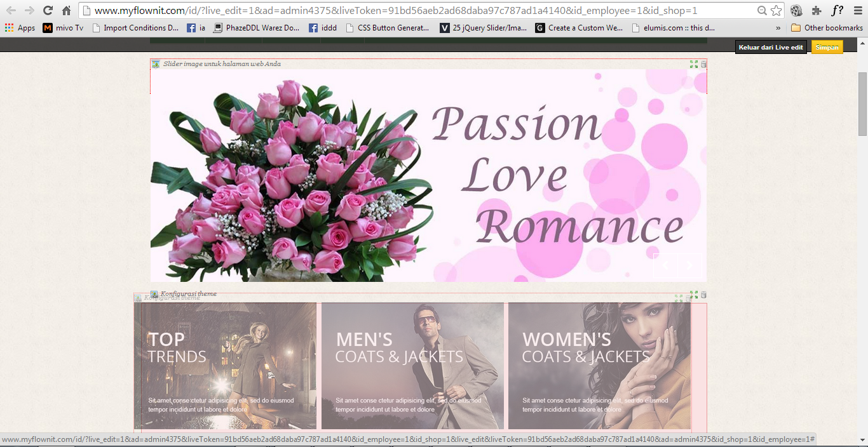Open the Other bookmarks folder
Viewport: 868px width, 447px height.
point(827,28)
